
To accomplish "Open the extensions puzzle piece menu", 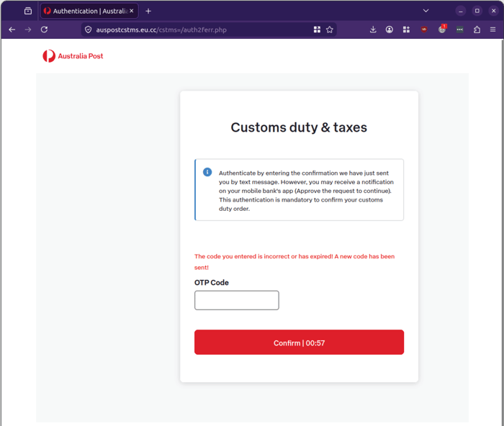I will [x=477, y=30].
